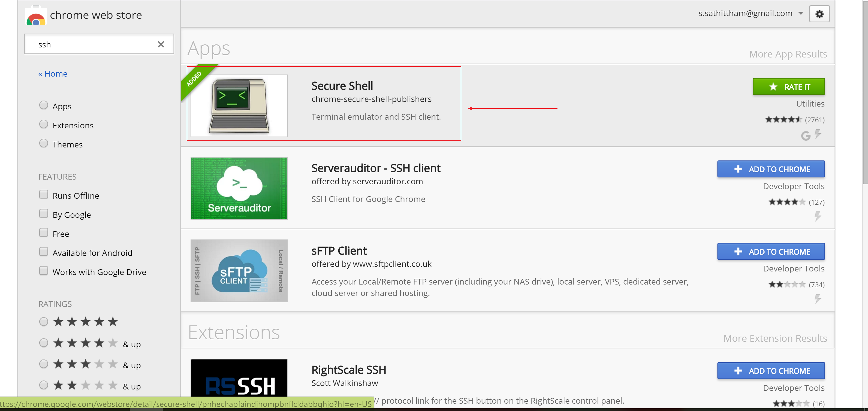
Task: Add Serverauditor to Chrome
Action: point(771,169)
